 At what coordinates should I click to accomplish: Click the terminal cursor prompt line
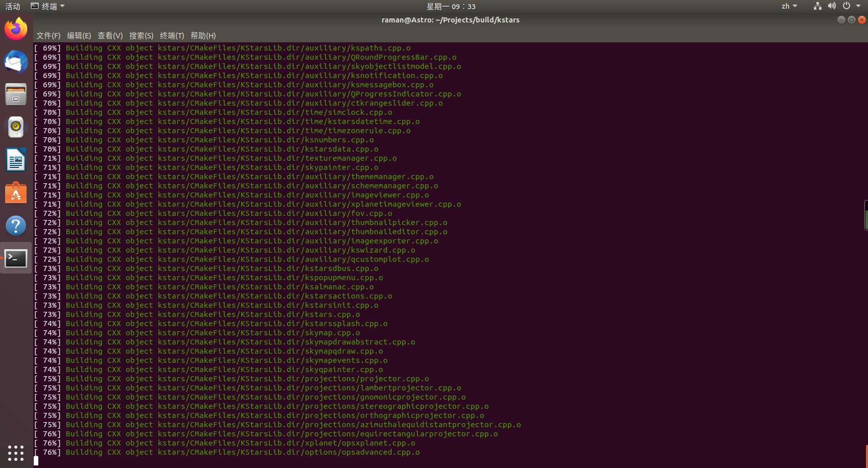click(36, 461)
